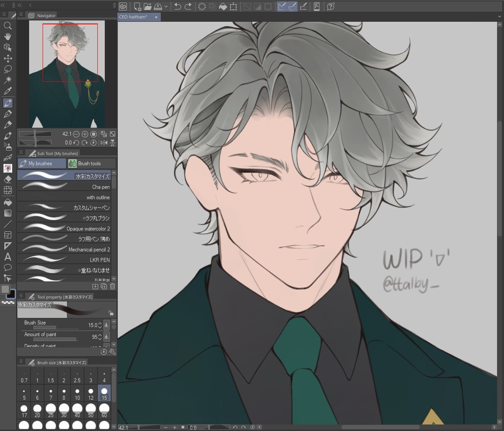Open the save dropdown arrow in toolbar
The image size is (504, 431).
[166, 7]
